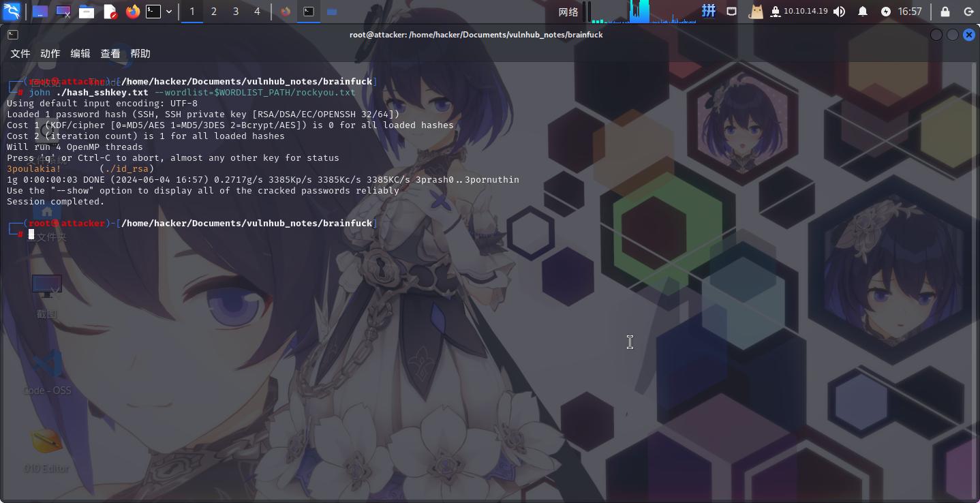The width and height of the screenshot is (980, 503).
Task: Click the 'Session completed.' output line
Action: pyautogui.click(x=56, y=202)
